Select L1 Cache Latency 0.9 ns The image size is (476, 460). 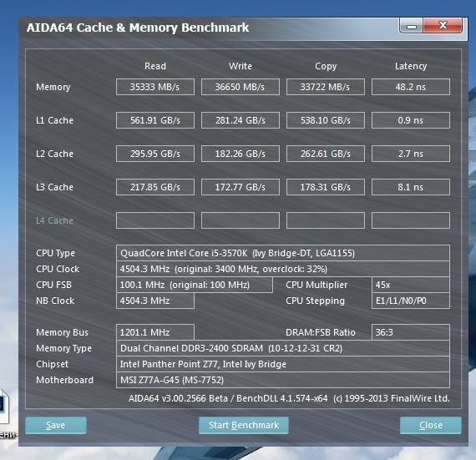411,120
